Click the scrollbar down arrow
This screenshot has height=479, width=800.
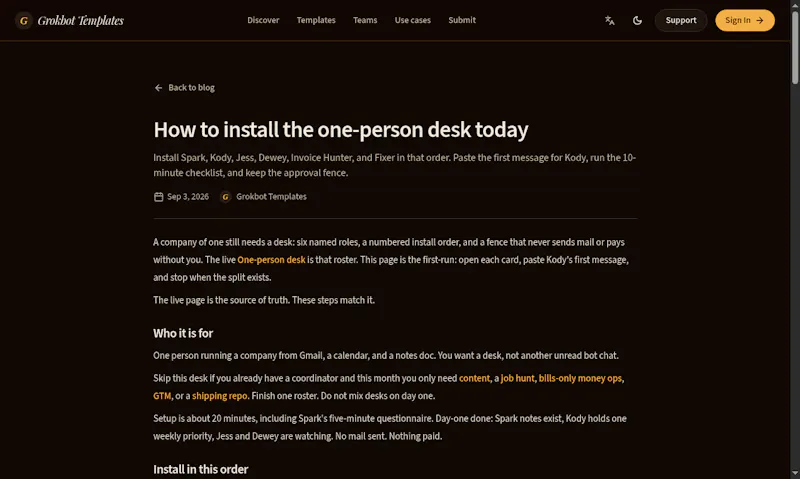[x=795, y=474]
